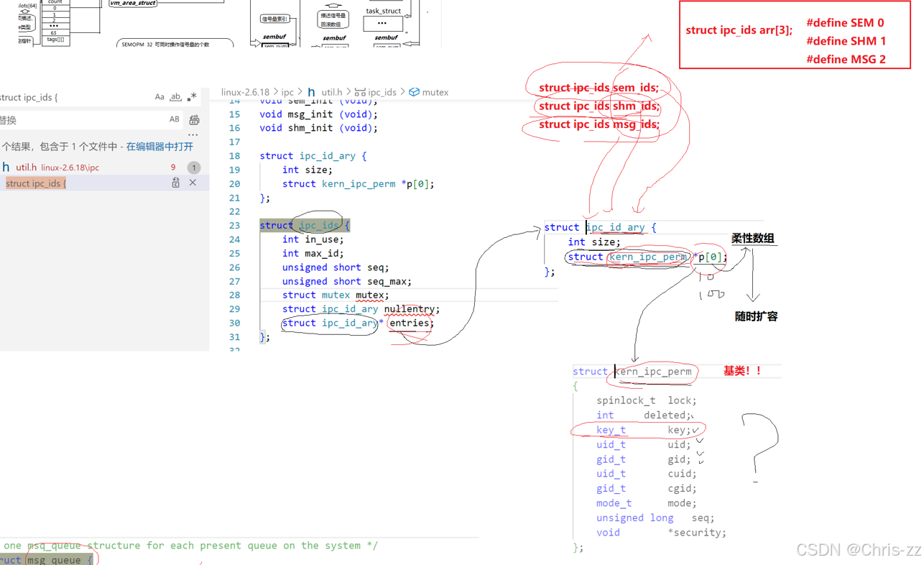
Task: Click 'entries' pointer on line 30
Action: click(410, 323)
